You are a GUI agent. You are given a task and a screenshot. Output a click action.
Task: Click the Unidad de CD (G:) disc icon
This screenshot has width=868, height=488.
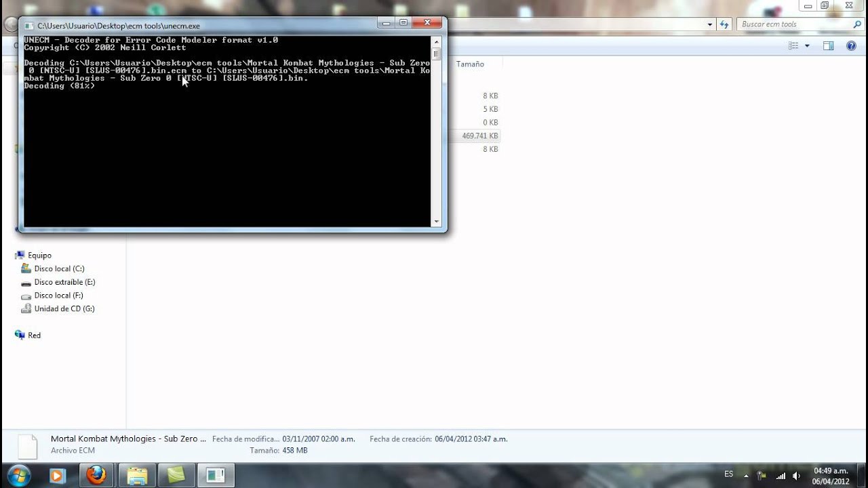pyautogui.click(x=26, y=308)
